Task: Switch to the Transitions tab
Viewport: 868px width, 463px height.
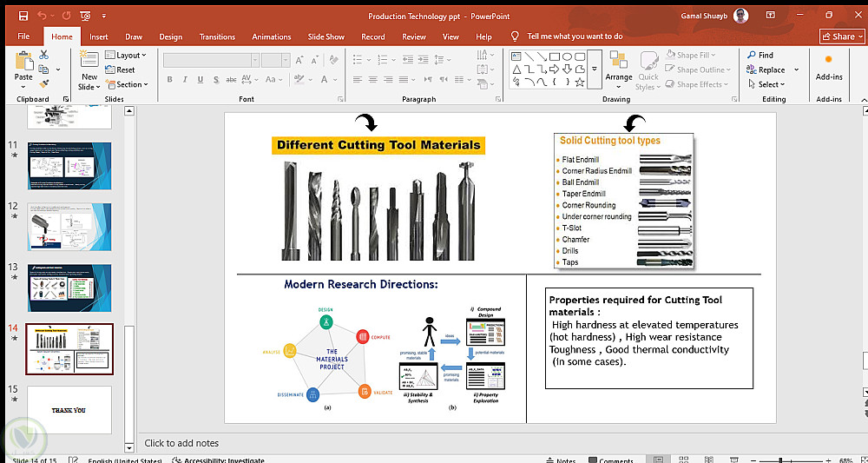Action: tap(217, 36)
